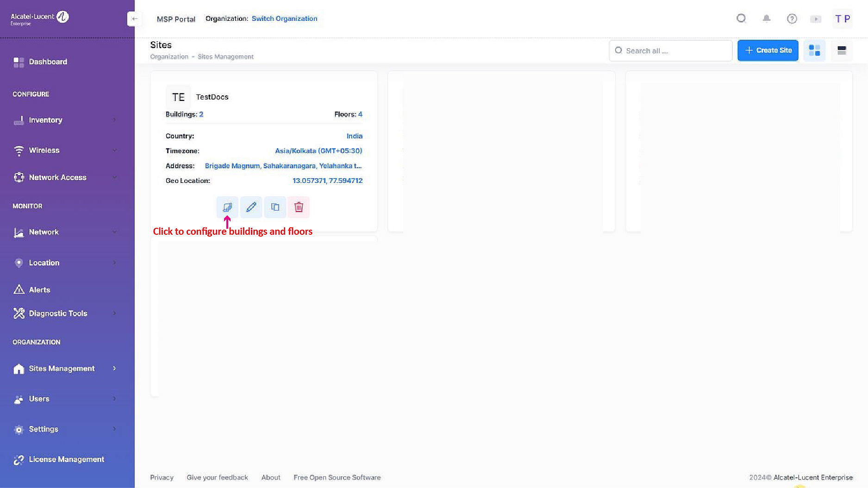Click the Create Site button
Viewport: 868px width, 488px height.
click(x=768, y=50)
